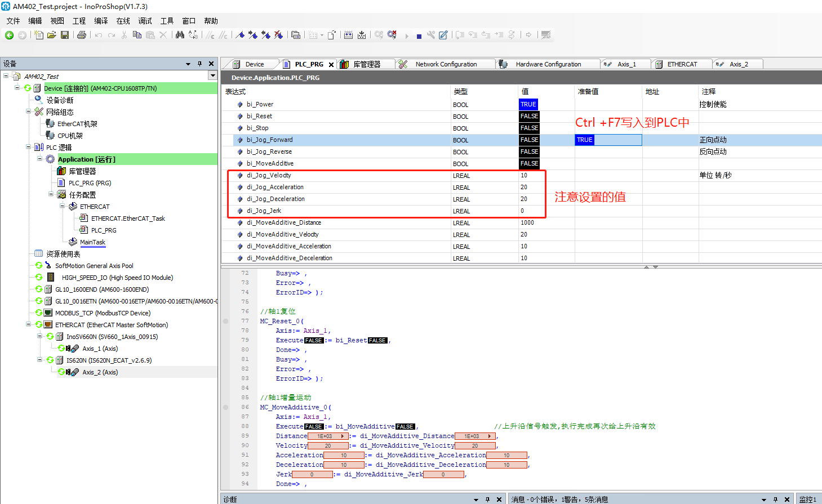Click the green navigate back arrow
This screenshot has height=504, width=822.
(9, 35)
